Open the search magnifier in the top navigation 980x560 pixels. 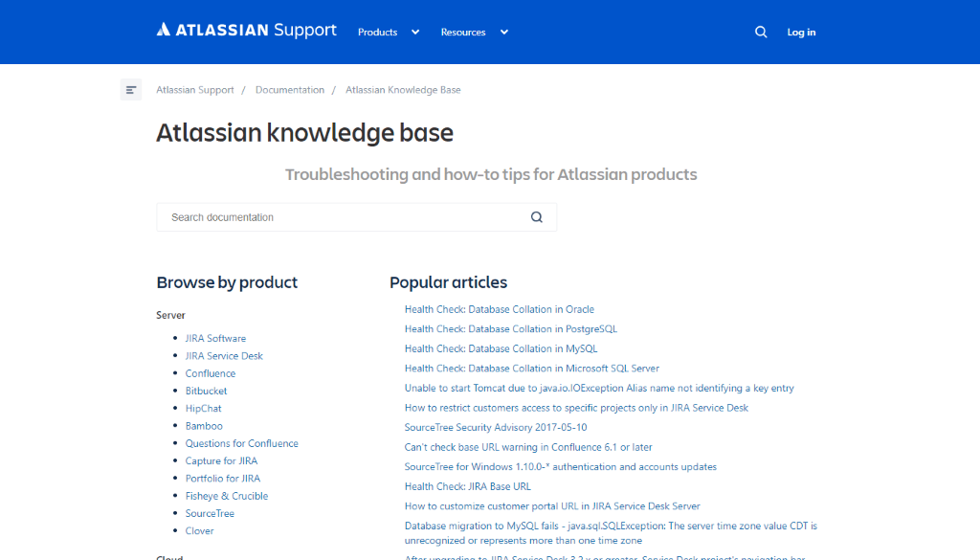point(761,32)
